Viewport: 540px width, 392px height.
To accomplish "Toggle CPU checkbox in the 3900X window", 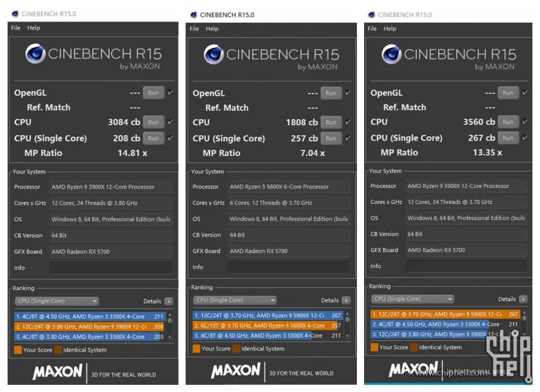I will [x=170, y=121].
